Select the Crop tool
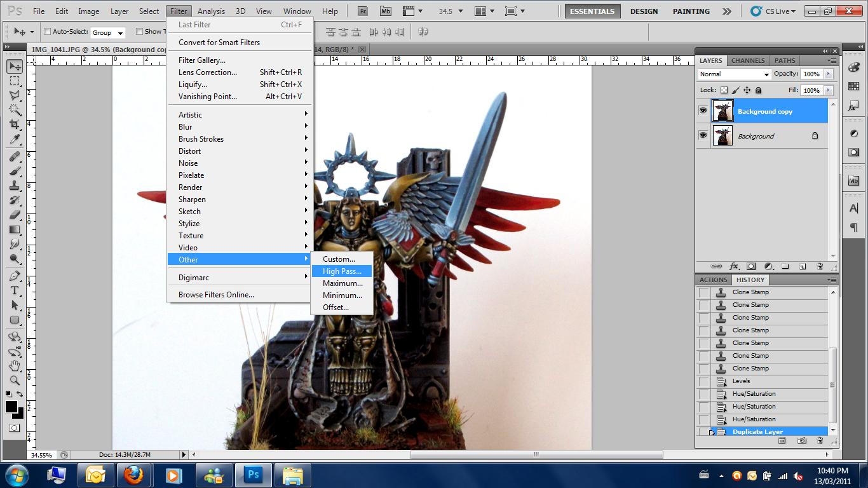 15,125
